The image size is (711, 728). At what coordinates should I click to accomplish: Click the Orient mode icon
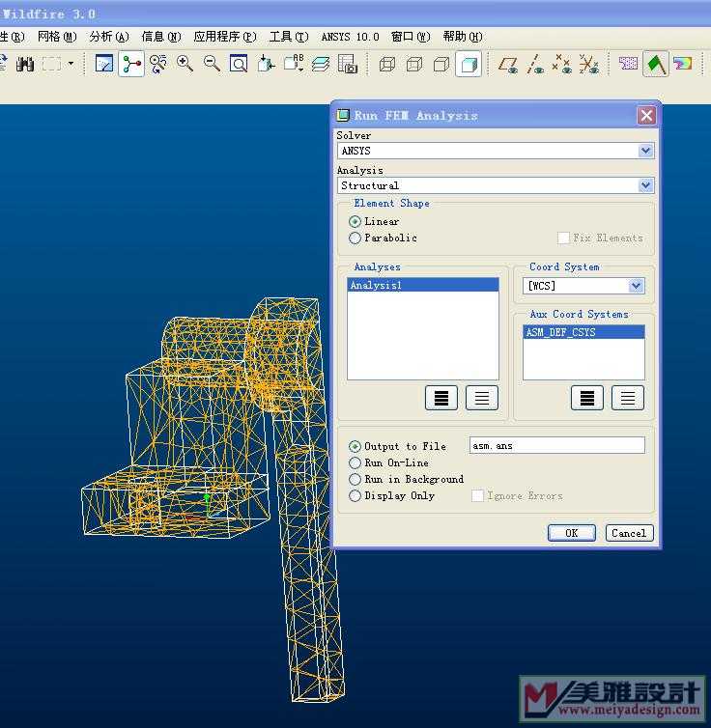[158, 64]
